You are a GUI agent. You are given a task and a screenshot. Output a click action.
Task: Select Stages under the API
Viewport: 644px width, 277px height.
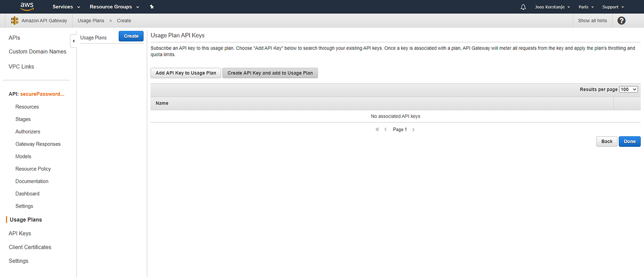(23, 119)
